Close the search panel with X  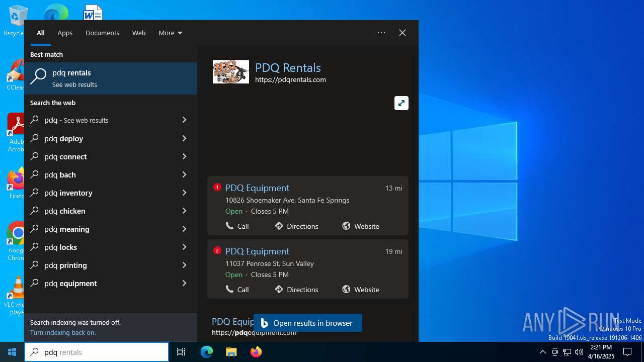[403, 33]
